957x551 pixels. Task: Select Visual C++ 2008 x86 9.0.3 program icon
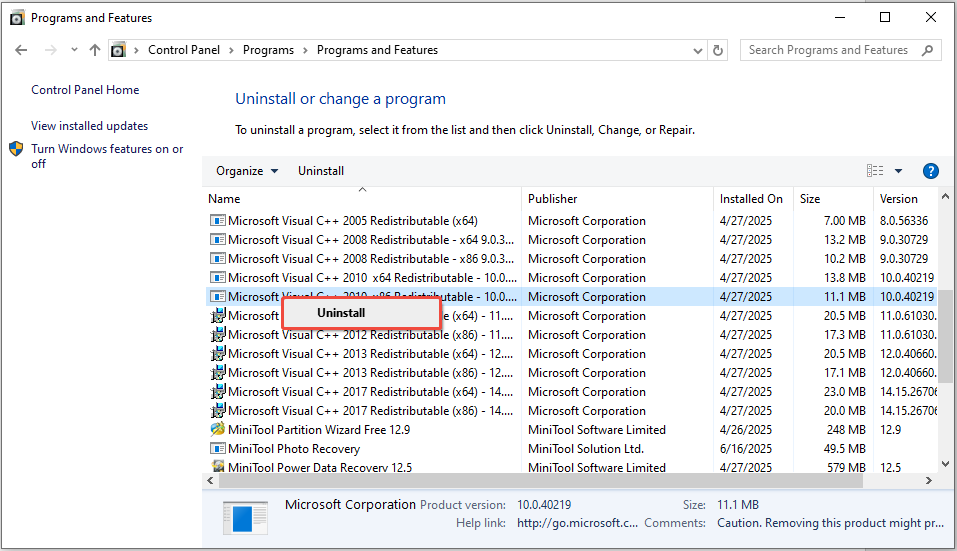(218, 258)
